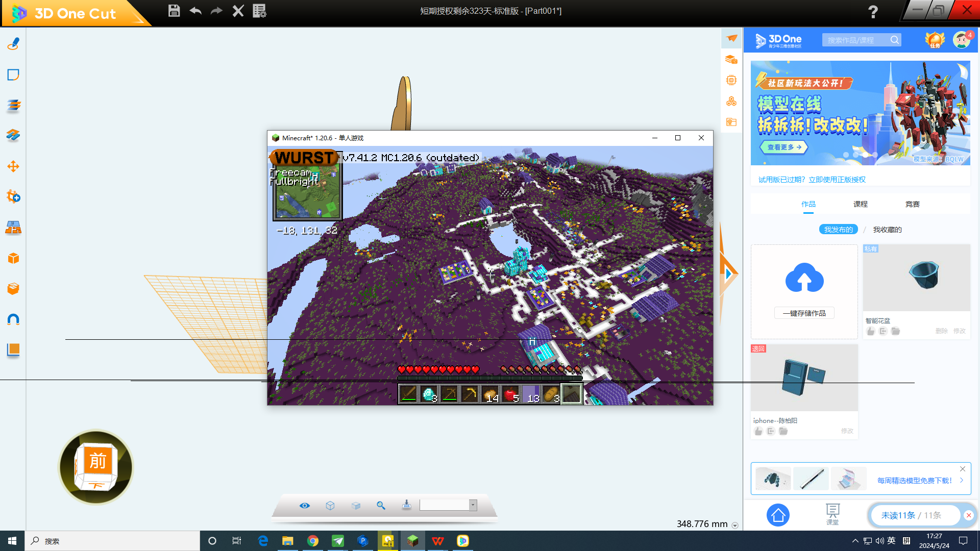
Task: Toggle the wireframe cube display mode
Action: tap(330, 505)
